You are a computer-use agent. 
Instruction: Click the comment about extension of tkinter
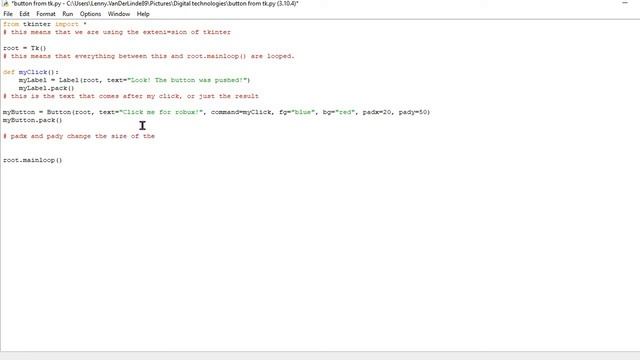point(117,32)
